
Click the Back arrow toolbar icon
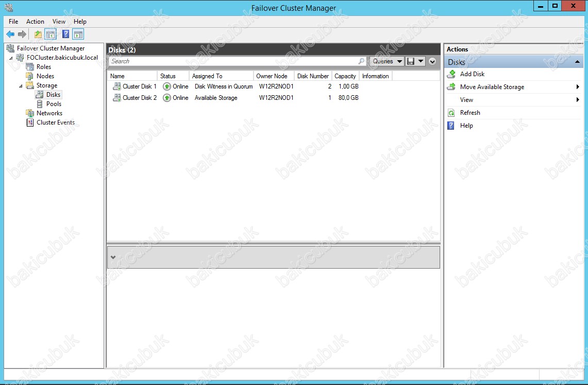pos(10,34)
